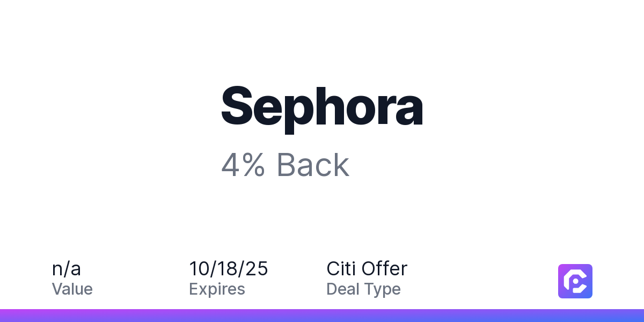Select the n/a value text
The height and width of the screenshot is (322, 644).
(67, 269)
